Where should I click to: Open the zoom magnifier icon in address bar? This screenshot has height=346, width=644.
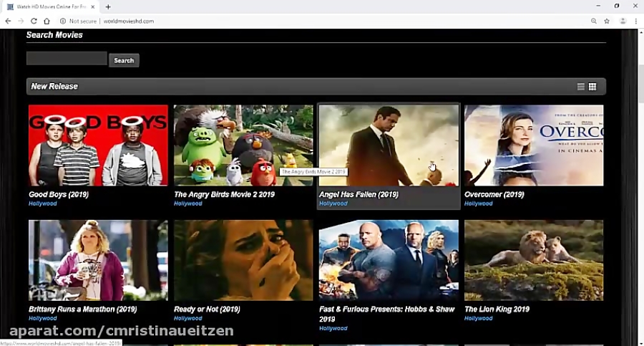click(593, 21)
